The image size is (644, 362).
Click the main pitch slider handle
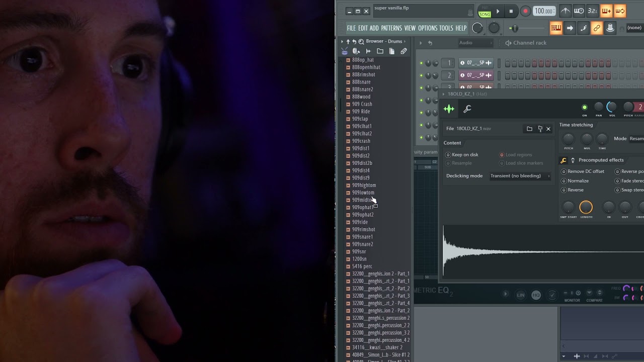[x=514, y=28]
